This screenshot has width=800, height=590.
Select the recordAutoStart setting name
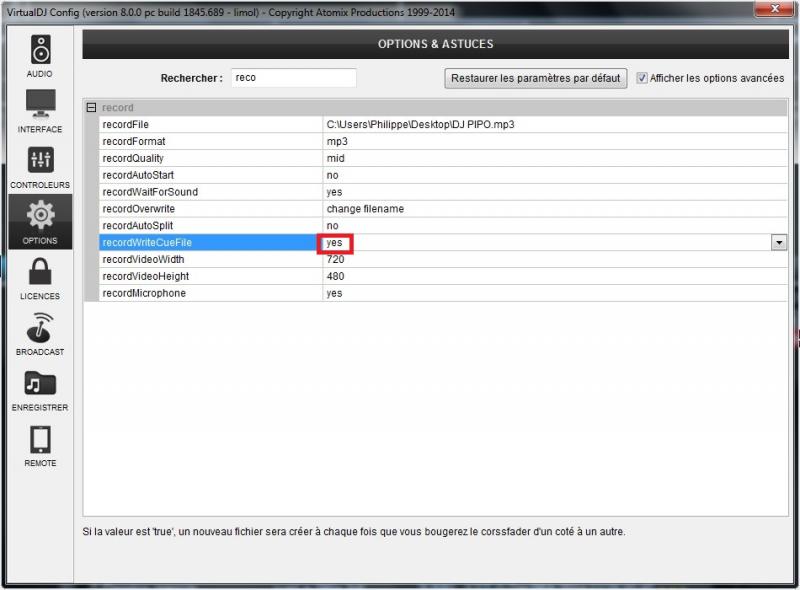coord(138,175)
